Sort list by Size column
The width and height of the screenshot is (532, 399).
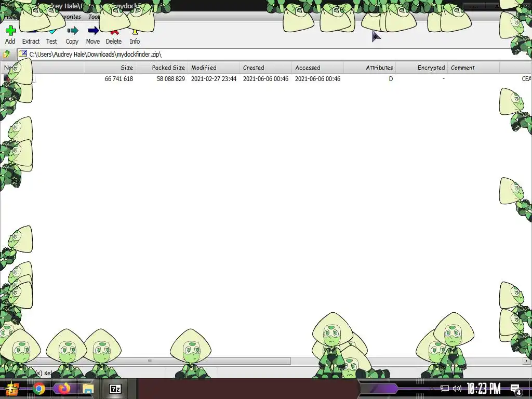(110, 68)
